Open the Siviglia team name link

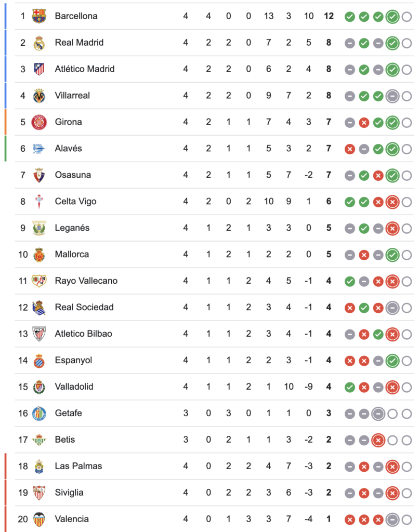point(69,493)
